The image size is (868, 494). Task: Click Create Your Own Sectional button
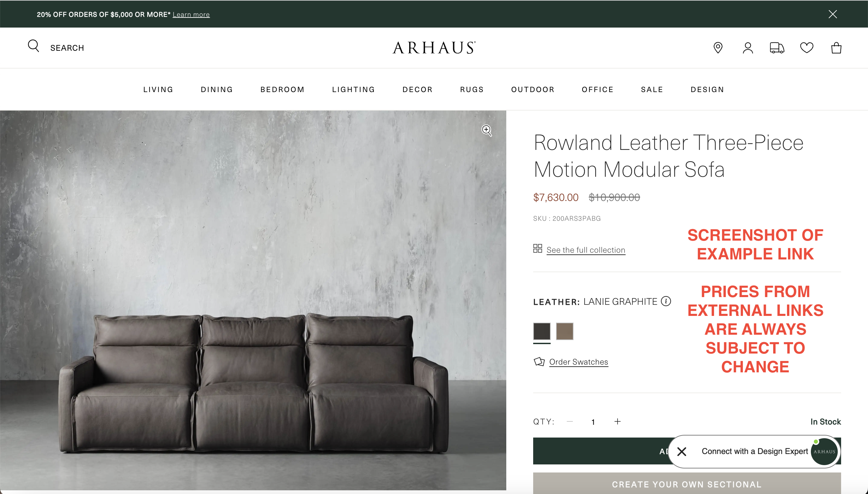click(687, 484)
